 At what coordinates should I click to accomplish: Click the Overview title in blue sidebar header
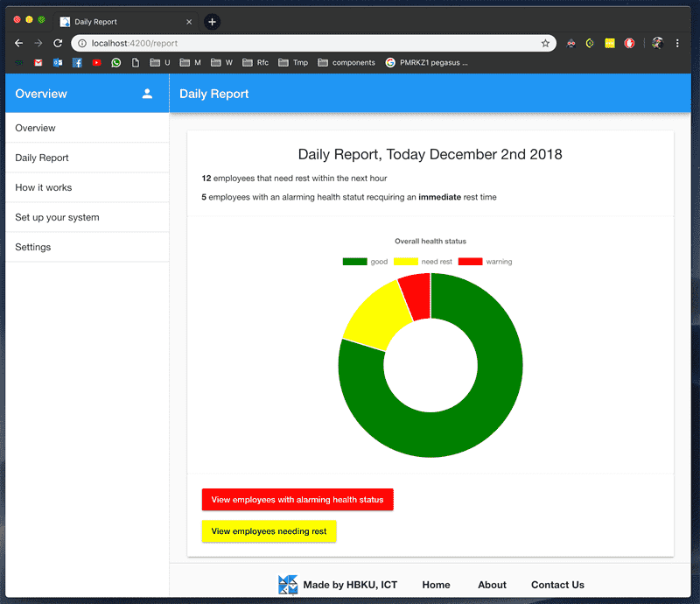(41, 94)
